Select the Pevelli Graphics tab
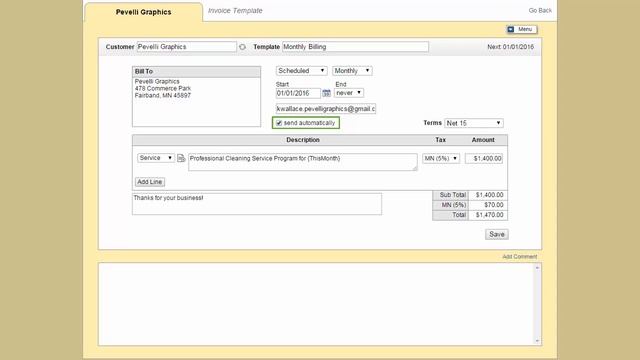The image size is (640, 360). click(x=143, y=12)
